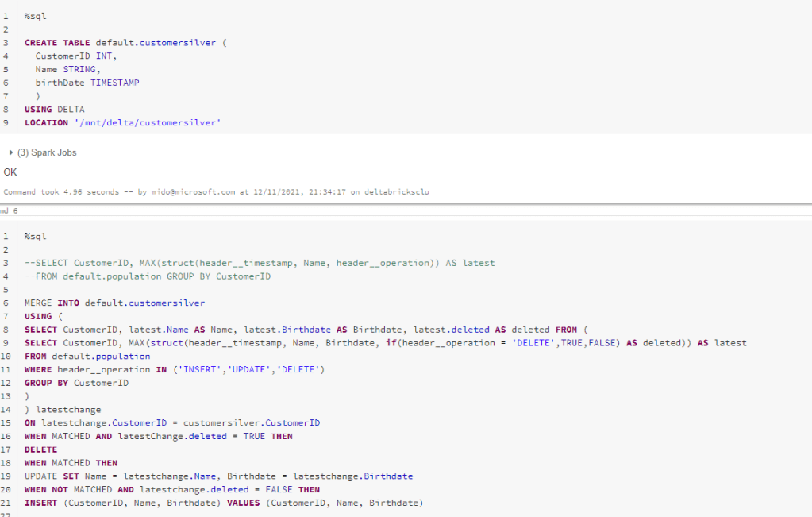
Task: Place cursor on CREATE TABLE line
Action: pyautogui.click(x=125, y=43)
